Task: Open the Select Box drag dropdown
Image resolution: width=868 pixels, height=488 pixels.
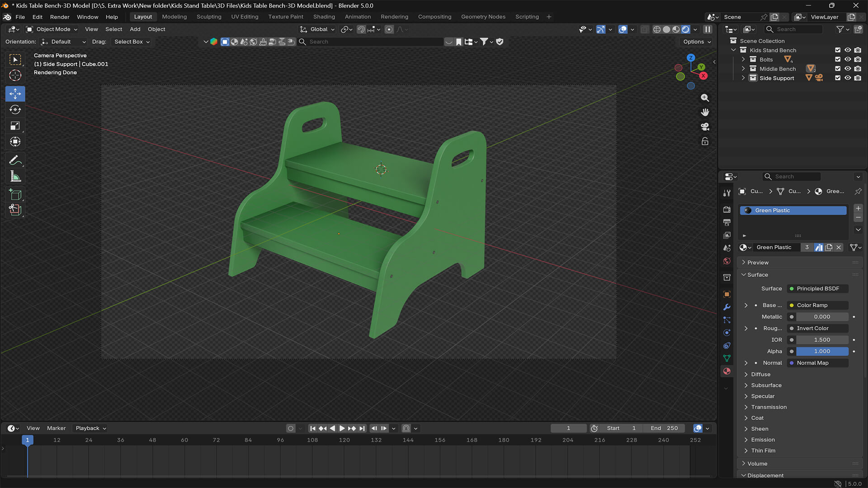Action: (x=132, y=42)
